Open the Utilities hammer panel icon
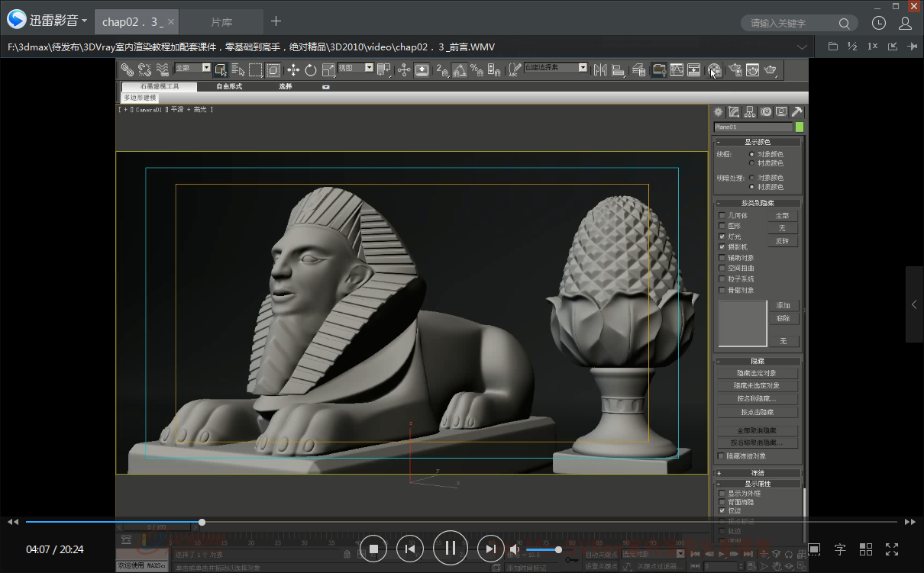924x573 pixels. click(796, 112)
